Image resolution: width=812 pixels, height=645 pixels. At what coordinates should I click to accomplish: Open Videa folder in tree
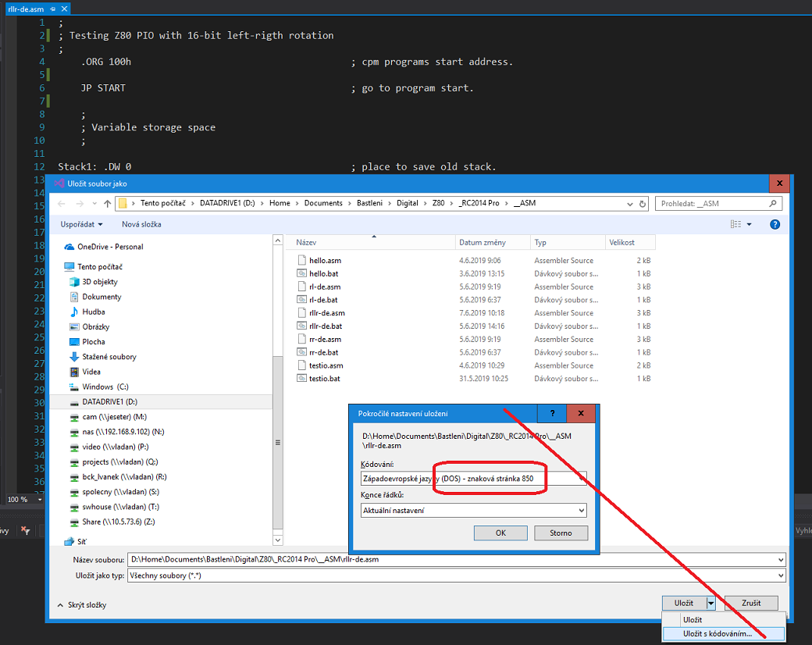point(91,372)
